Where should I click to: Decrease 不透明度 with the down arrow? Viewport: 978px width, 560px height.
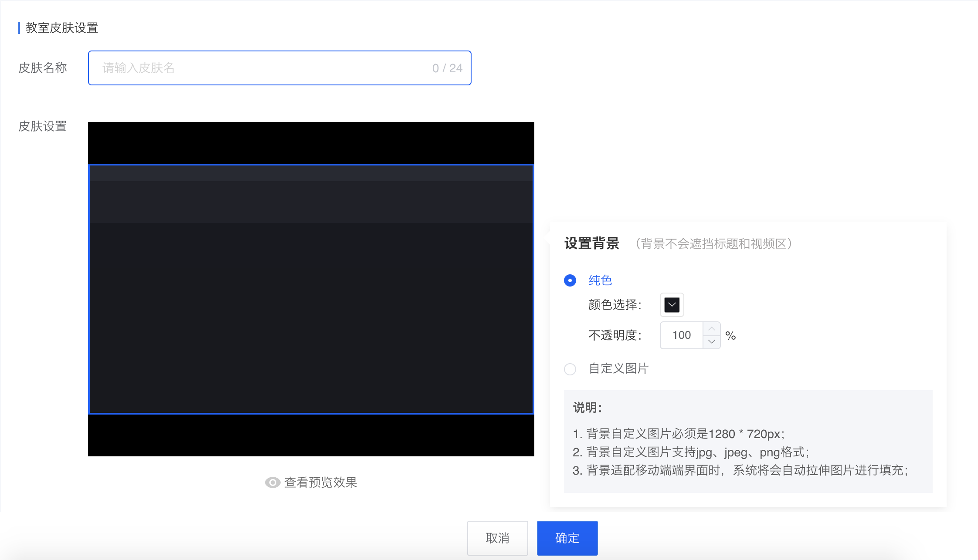point(711,342)
